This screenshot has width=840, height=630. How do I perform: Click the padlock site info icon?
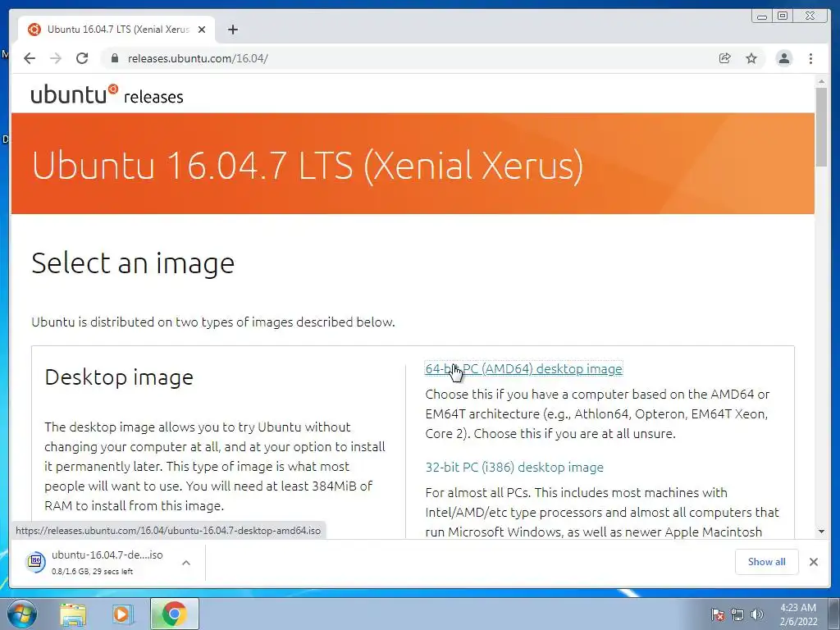pos(114,58)
